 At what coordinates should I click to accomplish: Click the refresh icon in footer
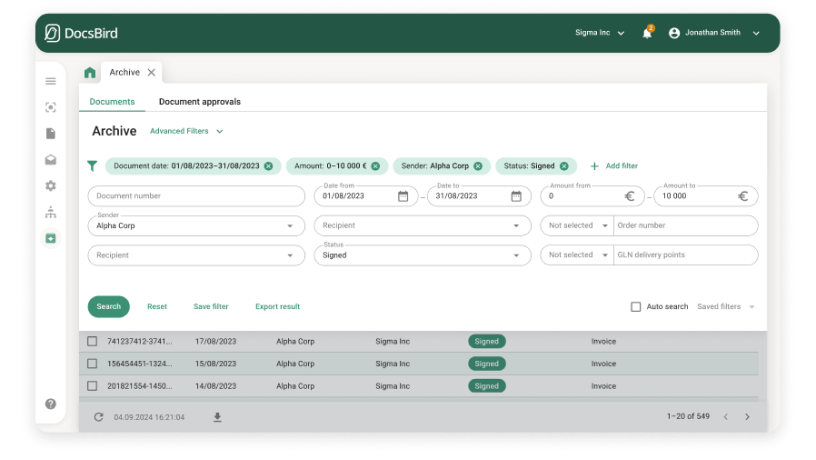click(x=98, y=417)
